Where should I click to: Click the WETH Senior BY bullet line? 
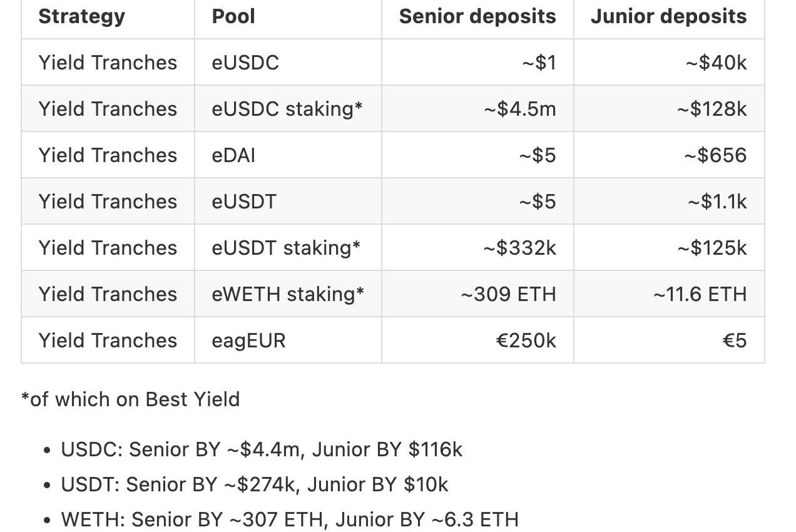[290, 519]
